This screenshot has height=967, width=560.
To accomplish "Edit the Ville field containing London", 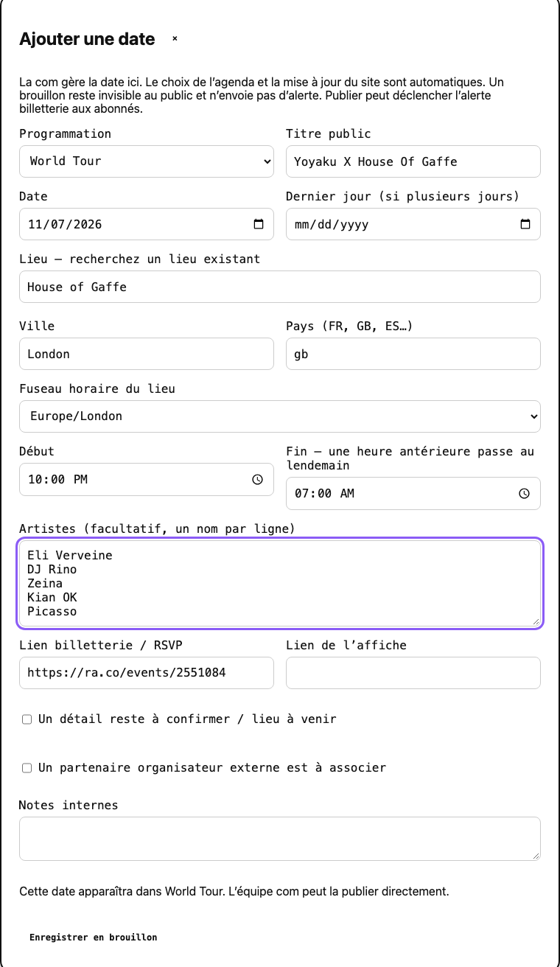I will pos(147,354).
